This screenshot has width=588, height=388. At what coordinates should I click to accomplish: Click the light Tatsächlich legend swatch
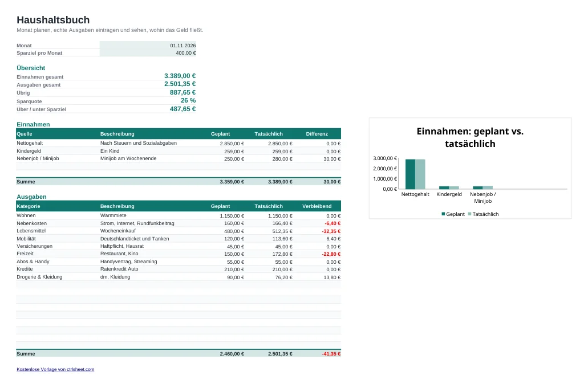point(469,214)
